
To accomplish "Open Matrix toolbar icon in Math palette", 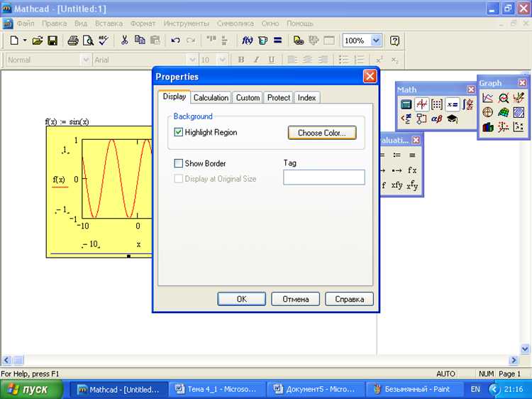I will (437, 104).
